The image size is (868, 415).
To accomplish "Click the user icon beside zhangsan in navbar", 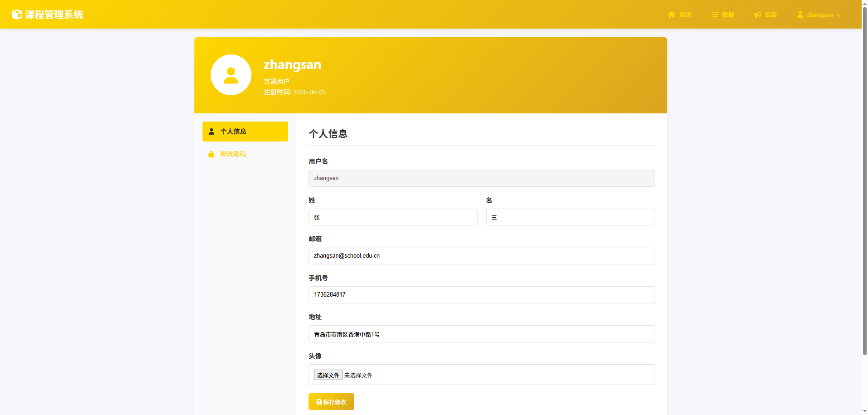I will tap(800, 15).
